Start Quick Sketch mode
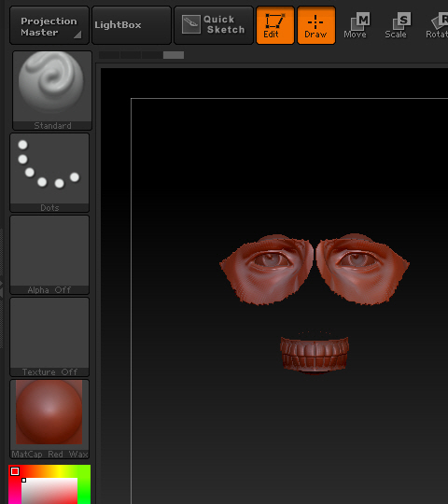 pyautogui.click(x=214, y=25)
